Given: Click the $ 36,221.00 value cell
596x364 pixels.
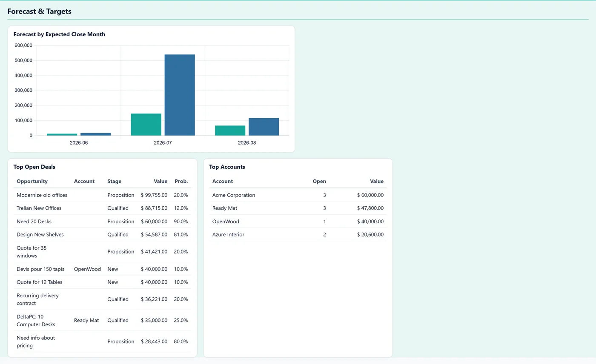Looking at the screenshot, I should pos(154,299).
